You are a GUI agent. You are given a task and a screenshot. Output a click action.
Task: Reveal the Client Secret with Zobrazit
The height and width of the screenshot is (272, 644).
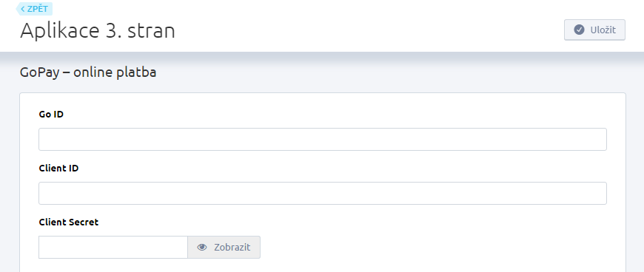pyautogui.click(x=224, y=248)
